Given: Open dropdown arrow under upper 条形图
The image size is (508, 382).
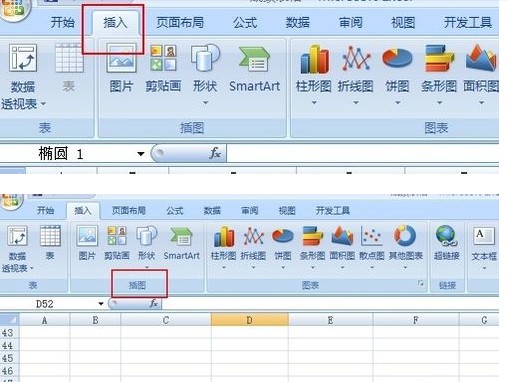Looking at the screenshot, I should click(x=440, y=103).
